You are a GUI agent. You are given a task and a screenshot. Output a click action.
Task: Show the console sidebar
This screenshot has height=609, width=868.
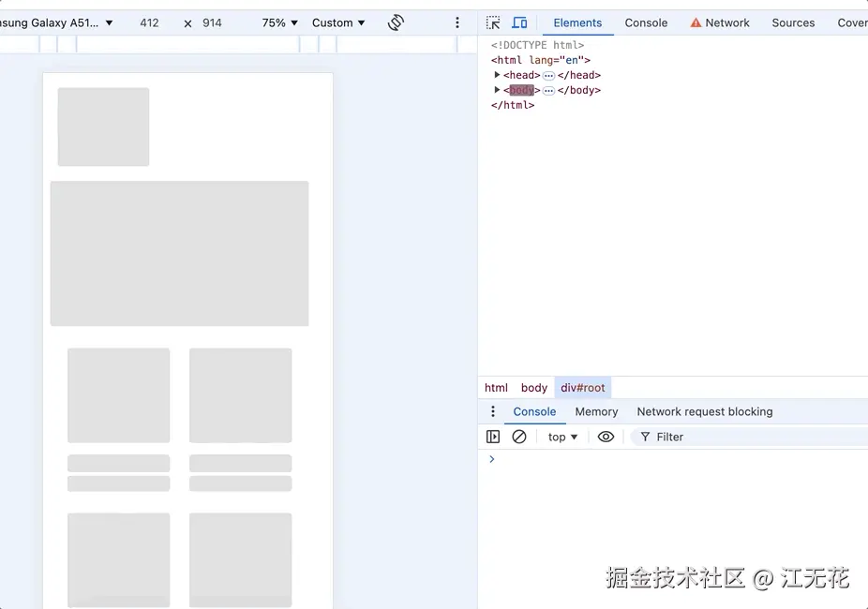(493, 437)
